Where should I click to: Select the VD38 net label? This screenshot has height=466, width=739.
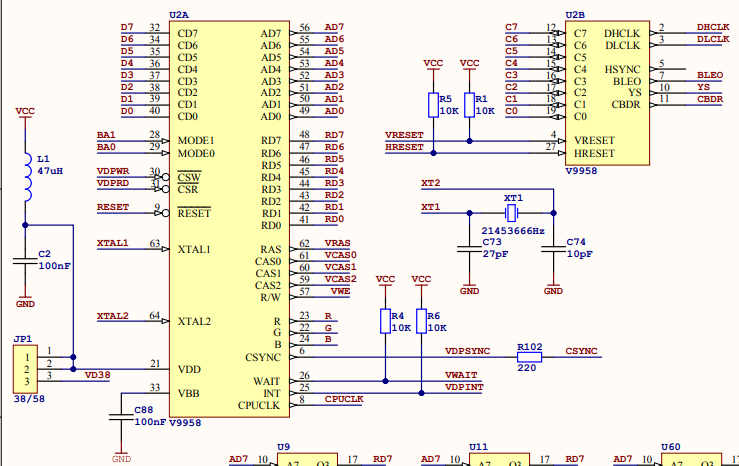pyautogui.click(x=98, y=375)
